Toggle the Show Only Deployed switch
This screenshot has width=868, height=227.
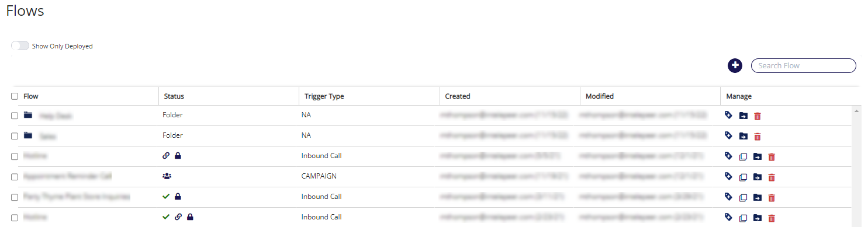(x=20, y=46)
